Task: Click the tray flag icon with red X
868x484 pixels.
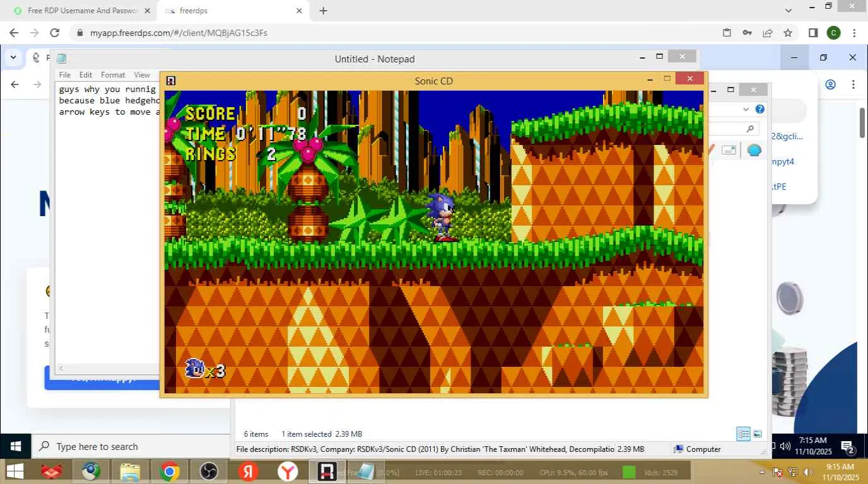Action: tap(778, 472)
